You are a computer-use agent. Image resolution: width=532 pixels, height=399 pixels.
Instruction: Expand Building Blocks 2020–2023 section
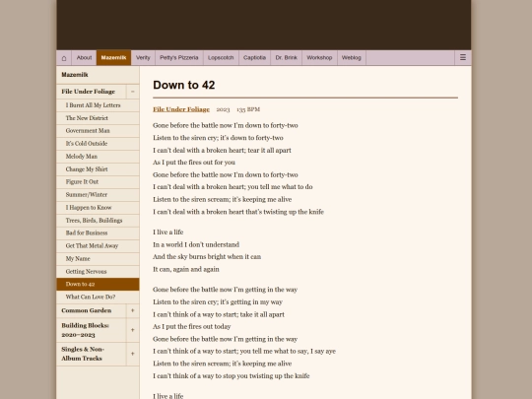click(x=133, y=330)
